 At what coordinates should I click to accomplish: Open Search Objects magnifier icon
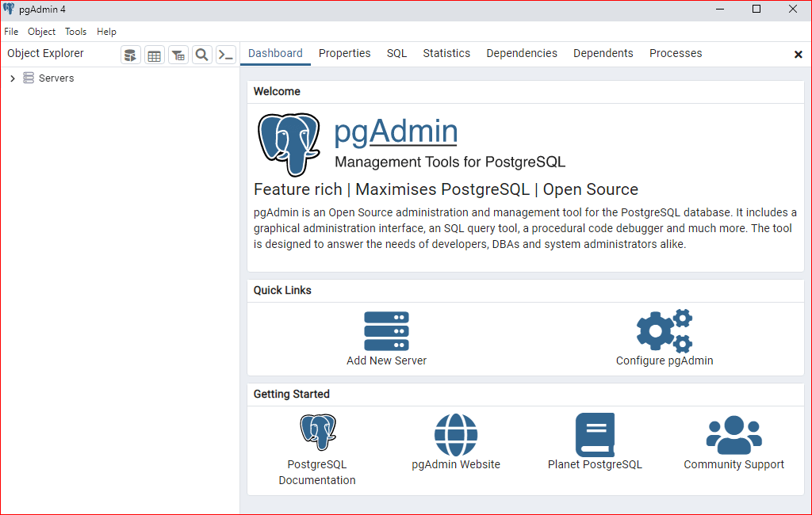click(x=202, y=55)
